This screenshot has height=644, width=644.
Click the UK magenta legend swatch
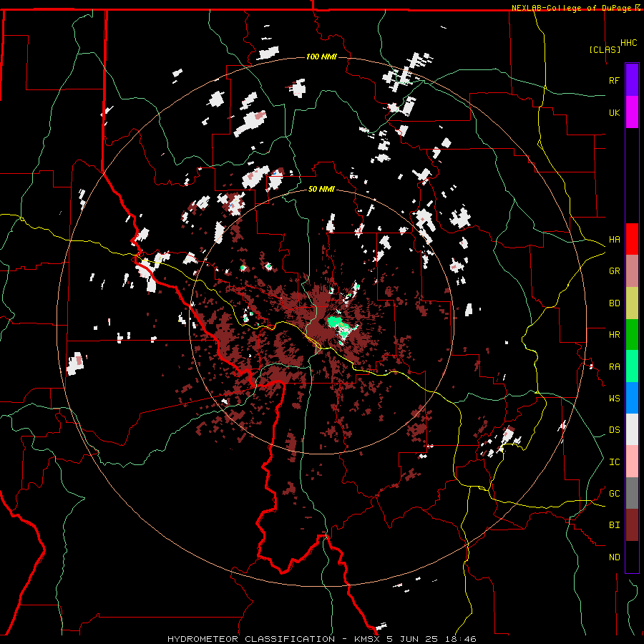632,112
